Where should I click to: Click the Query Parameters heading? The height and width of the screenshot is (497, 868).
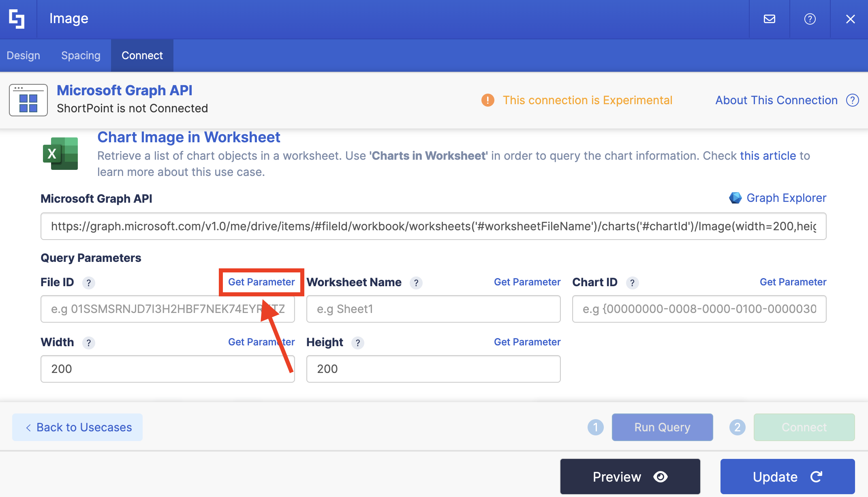pyautogui.click(x=91, y=258)
